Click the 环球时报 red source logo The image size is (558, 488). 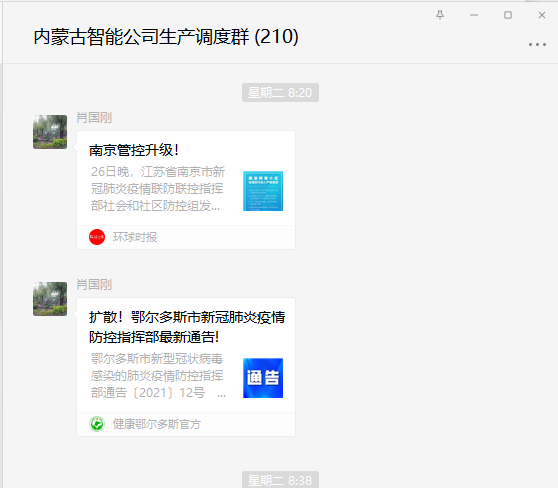point(97,237)
